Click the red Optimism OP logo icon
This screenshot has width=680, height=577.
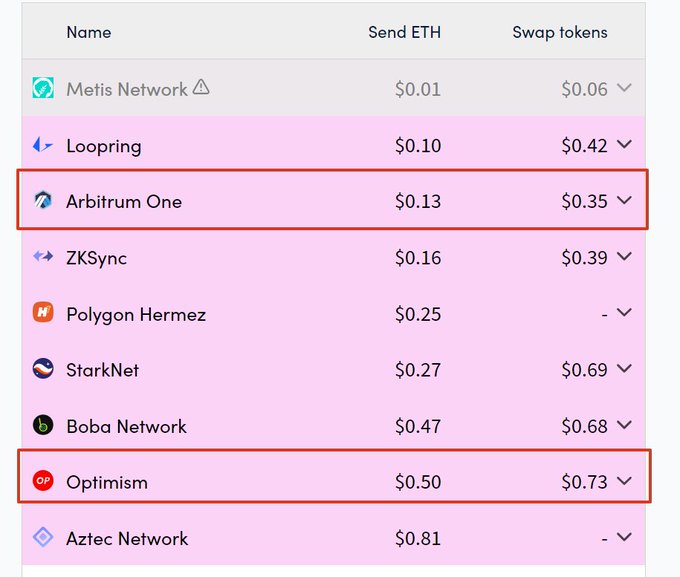(43, 481)
